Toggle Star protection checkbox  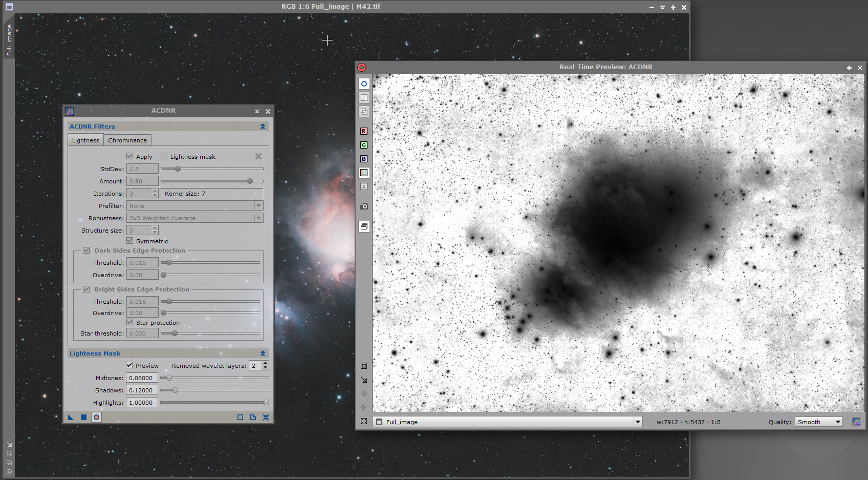coord(130,322)
